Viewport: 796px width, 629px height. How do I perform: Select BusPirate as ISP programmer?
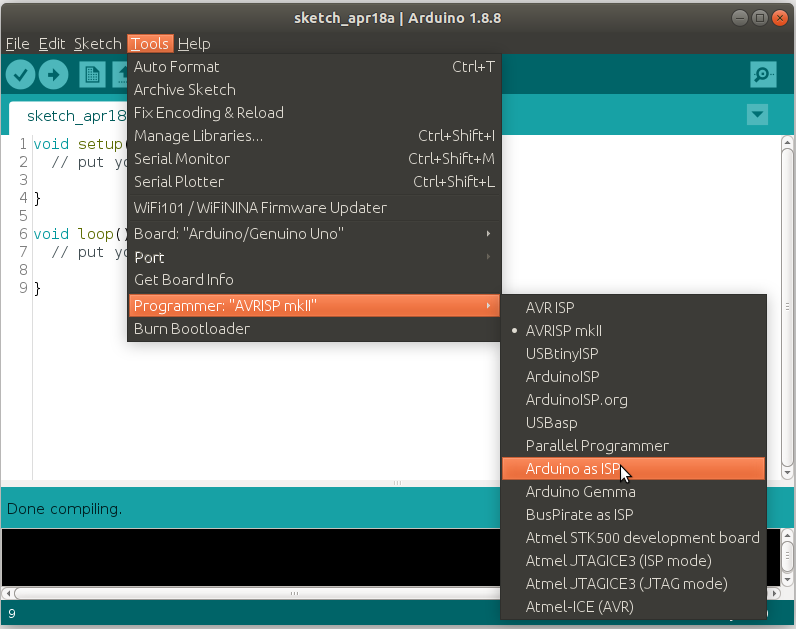tap(634, 515)
